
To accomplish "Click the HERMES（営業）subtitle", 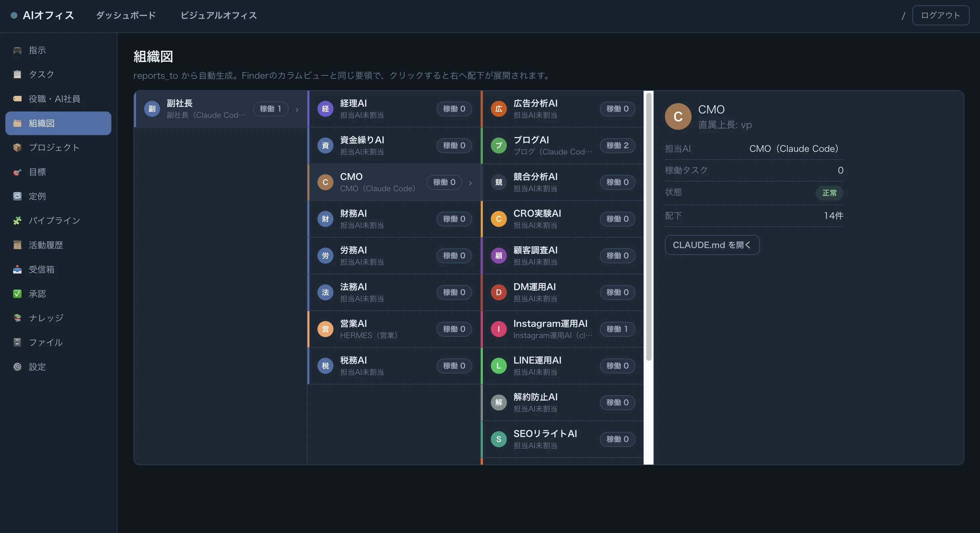I will point(369,335).
